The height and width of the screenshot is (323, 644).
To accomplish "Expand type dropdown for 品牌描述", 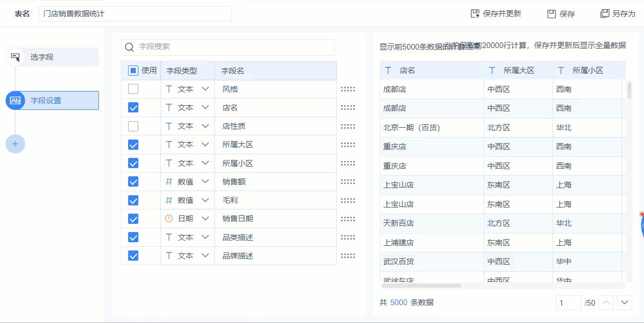I will coord(205,256).
